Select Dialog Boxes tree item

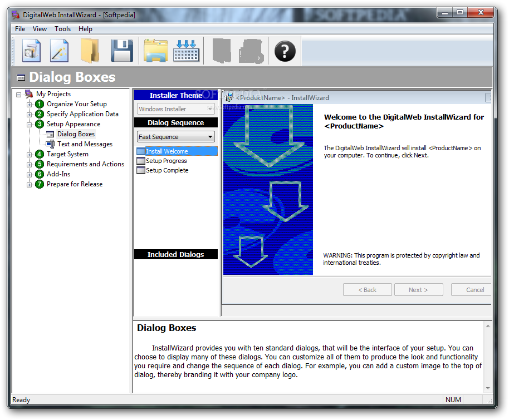[76, 134]
